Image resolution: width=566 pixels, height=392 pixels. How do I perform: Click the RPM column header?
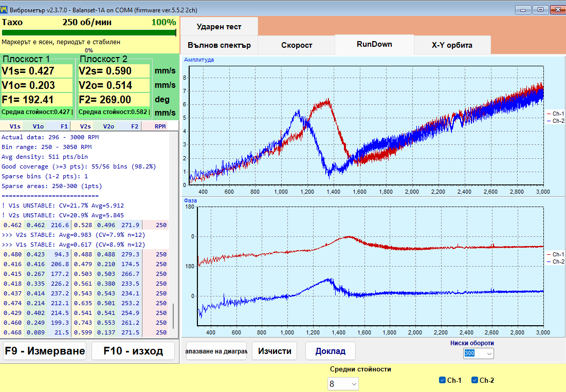pyautogui.click(x=160, y=126)
